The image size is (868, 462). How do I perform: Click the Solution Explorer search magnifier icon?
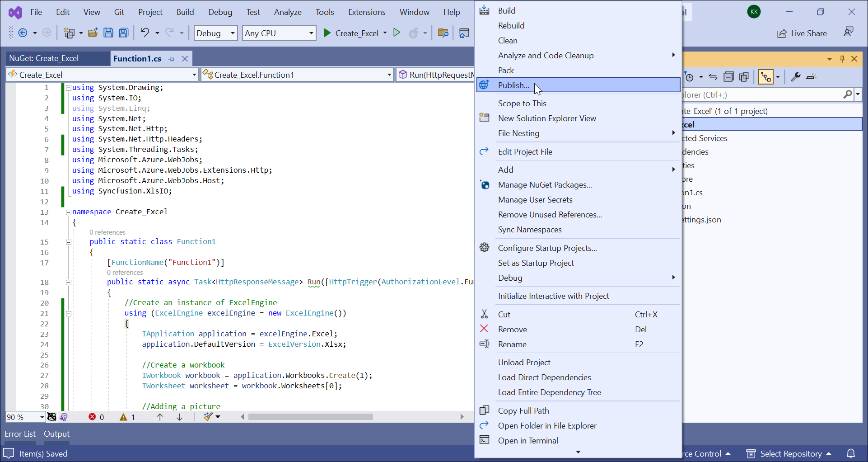[x=848, y=94]
